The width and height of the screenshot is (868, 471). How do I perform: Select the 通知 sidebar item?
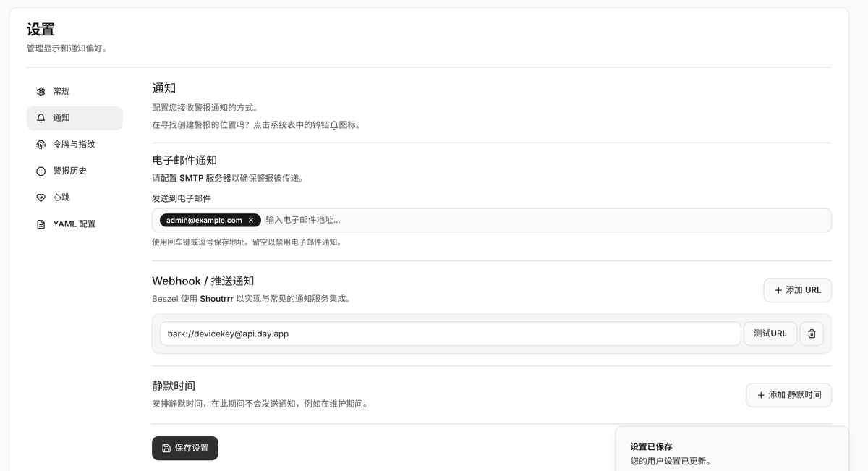75,118
